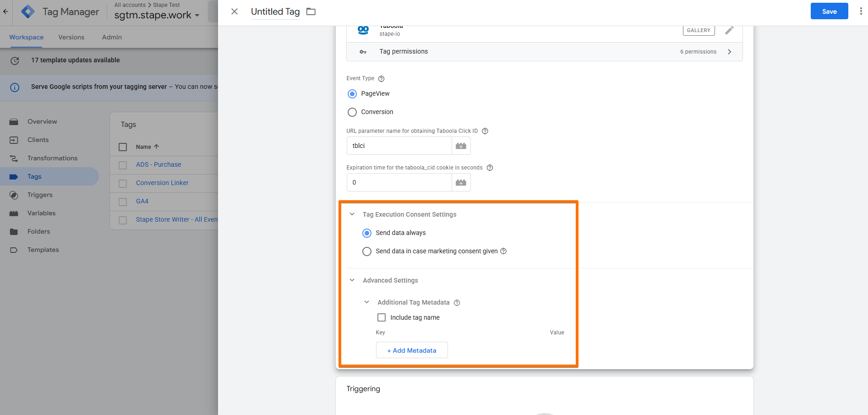
Task: Show help for cookie expiration time
Action: pos(490,168)
